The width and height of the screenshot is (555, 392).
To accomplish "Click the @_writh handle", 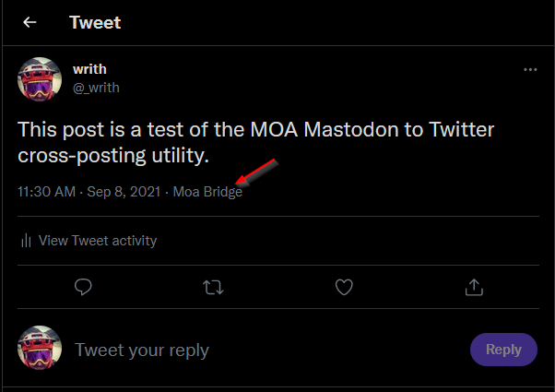I will [x=97, y=87].
